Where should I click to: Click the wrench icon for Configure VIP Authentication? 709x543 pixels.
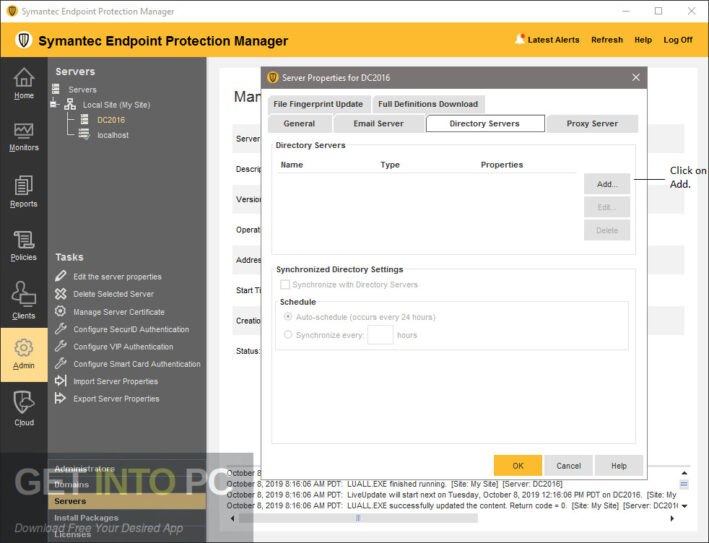[61, 346]
